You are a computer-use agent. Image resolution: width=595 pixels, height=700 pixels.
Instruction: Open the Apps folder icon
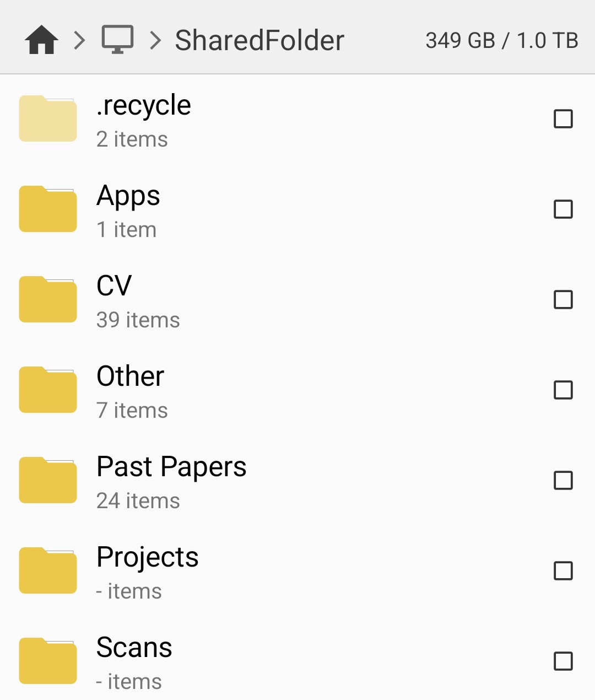[48, 209]
